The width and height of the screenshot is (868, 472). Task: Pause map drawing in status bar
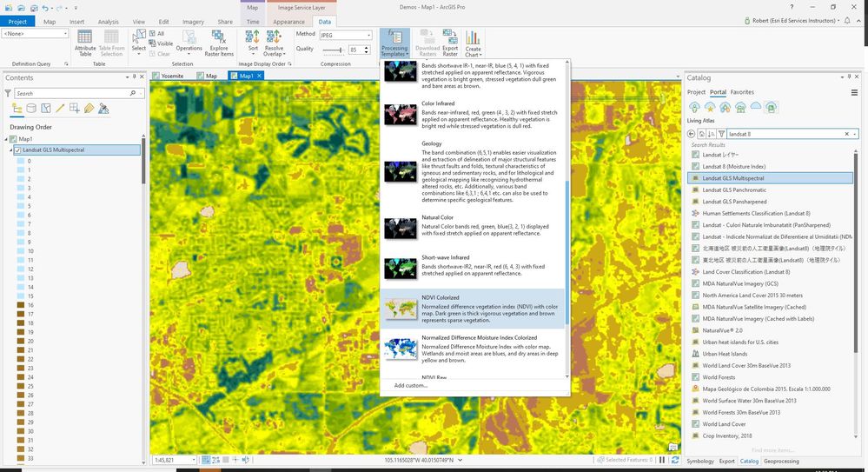(662, 461)
